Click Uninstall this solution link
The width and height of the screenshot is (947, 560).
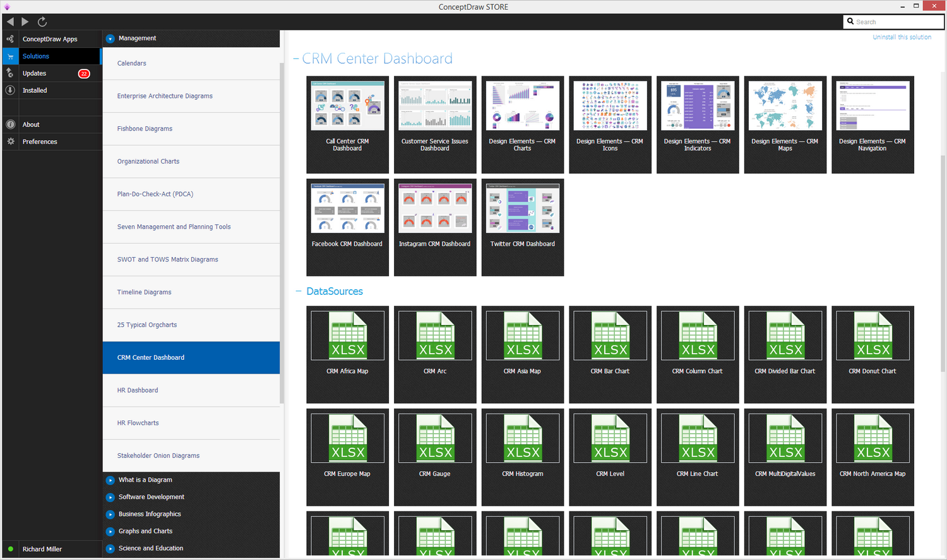click(x=902, y=37)
